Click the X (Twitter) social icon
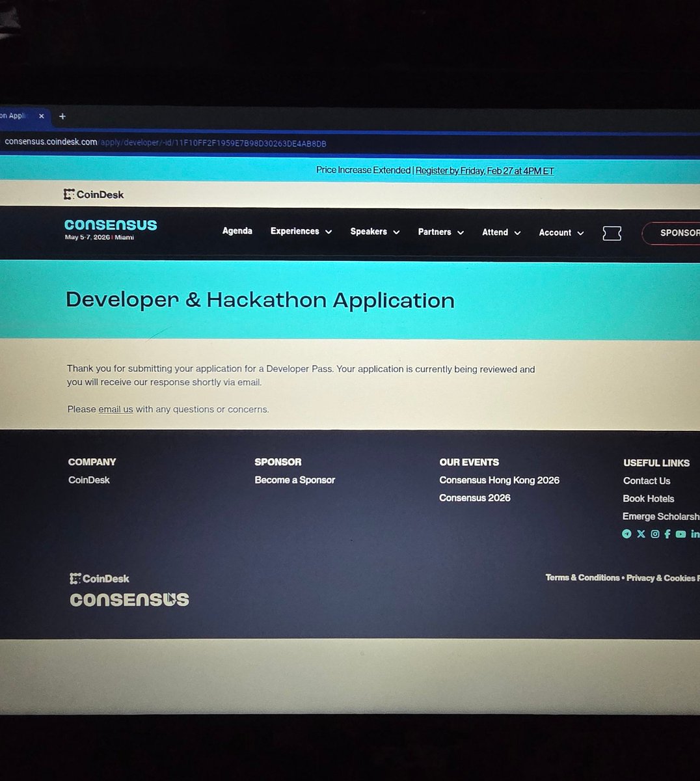 pos(641,534)
